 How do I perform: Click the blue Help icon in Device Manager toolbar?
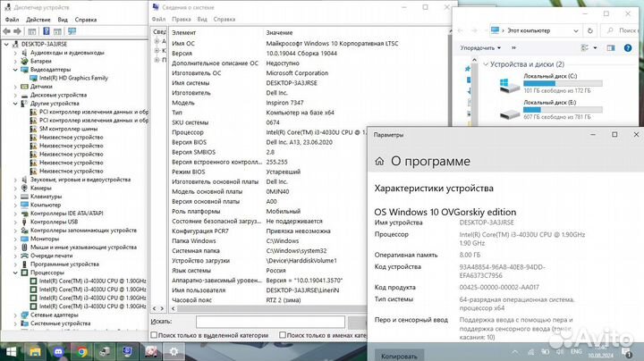(47, 31)
